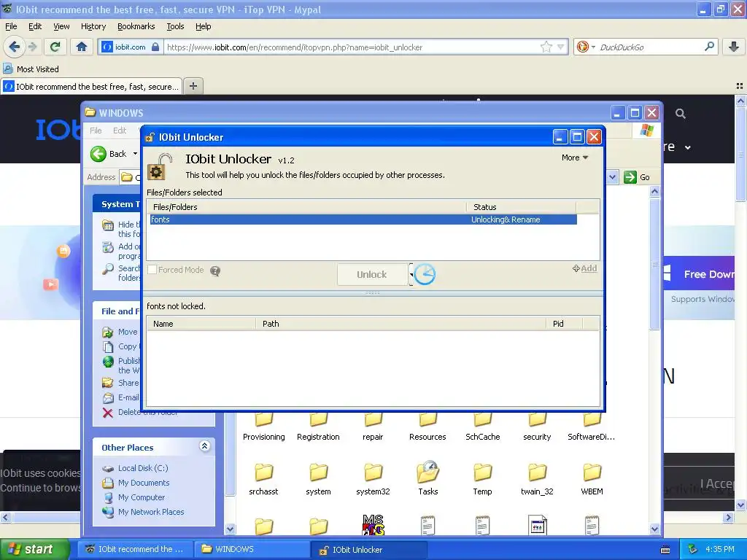Open the Bookmarks menu
Image resolution: width=747 pixels, height=560 pixels.
coord(136,26)
